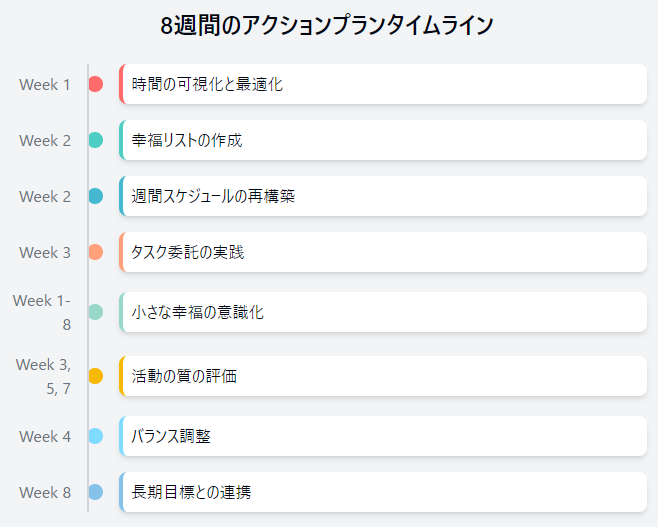Select the light blue Week 4 dot
The height and width of the screenshot is (527, 658).
pos(96,436)
